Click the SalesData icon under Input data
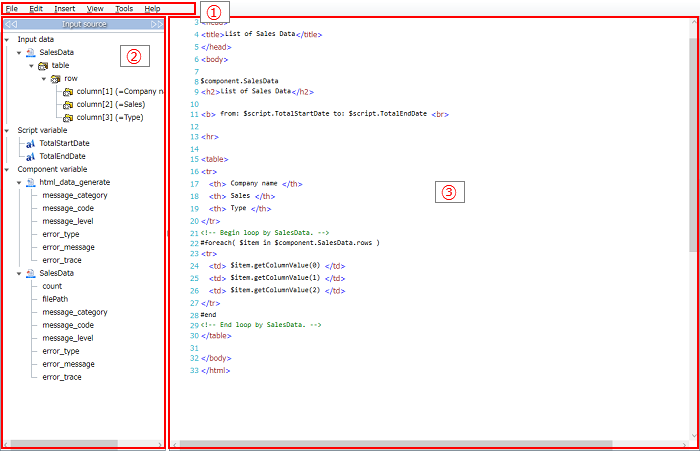 (x=31, y=52)
